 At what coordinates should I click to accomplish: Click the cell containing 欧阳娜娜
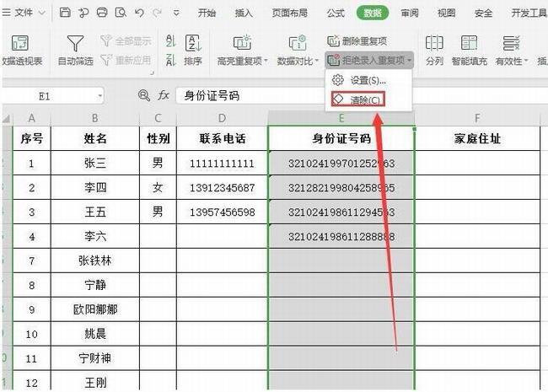tap(95, 309)
